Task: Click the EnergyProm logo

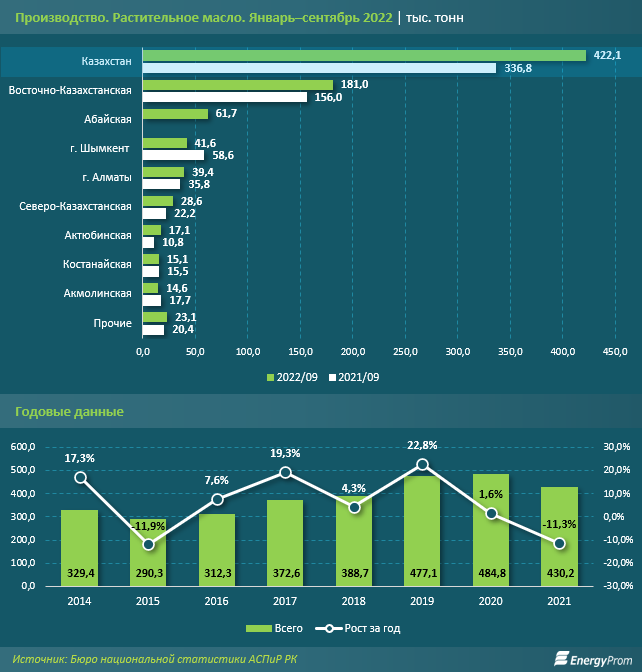Action: pyautogui.click(x=591, y=658)
